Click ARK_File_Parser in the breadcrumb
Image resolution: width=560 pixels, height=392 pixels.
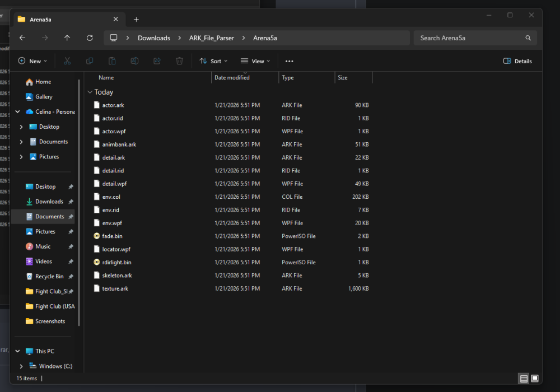[212, 38]
